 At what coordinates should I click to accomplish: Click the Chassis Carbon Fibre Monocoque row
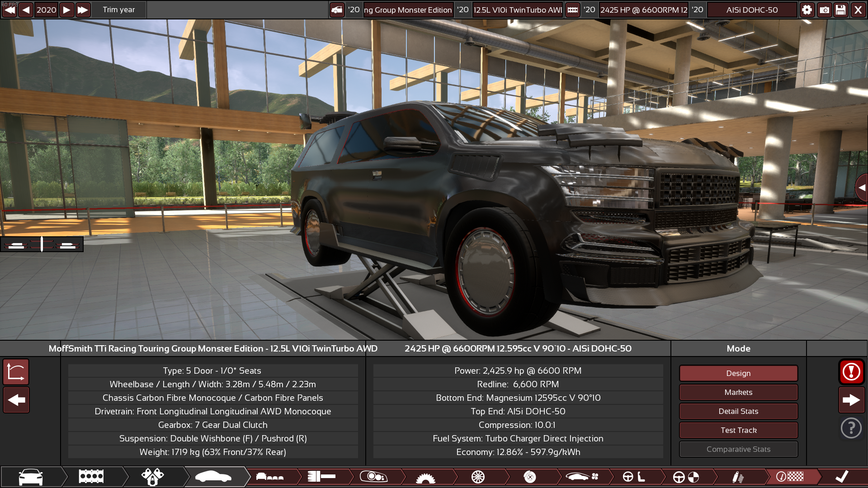click(x=213, y=398)
